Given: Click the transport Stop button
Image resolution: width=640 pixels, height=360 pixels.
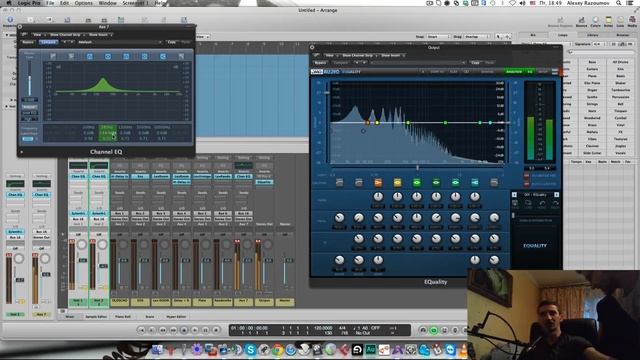Looking at the screenshot, I should [x=184, y=330].
